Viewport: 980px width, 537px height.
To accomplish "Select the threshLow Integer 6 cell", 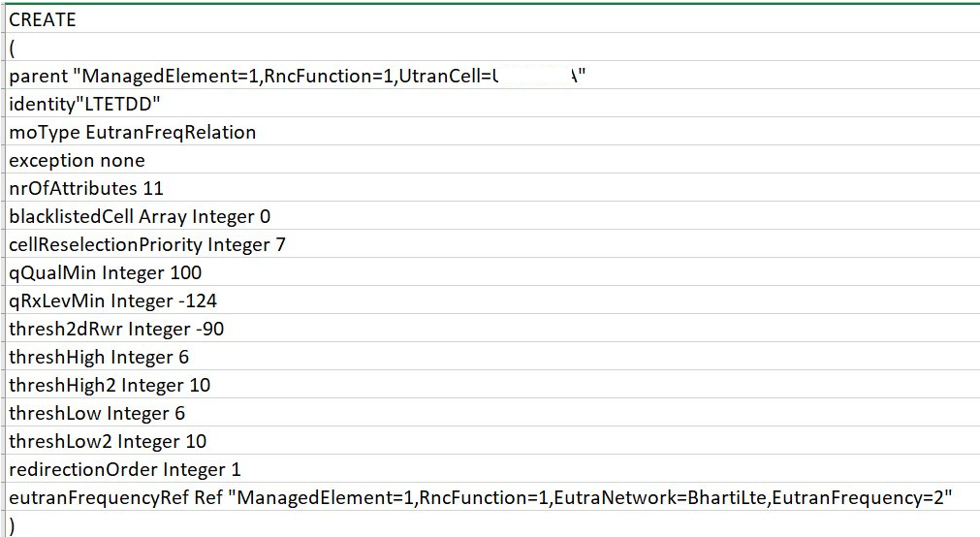I will 492,413.
